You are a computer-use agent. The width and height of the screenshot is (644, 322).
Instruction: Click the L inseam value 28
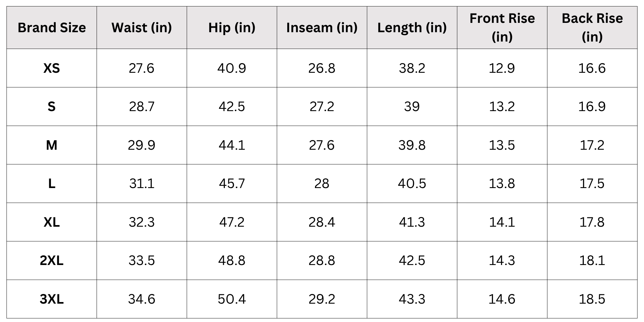[x=322, y=184]
